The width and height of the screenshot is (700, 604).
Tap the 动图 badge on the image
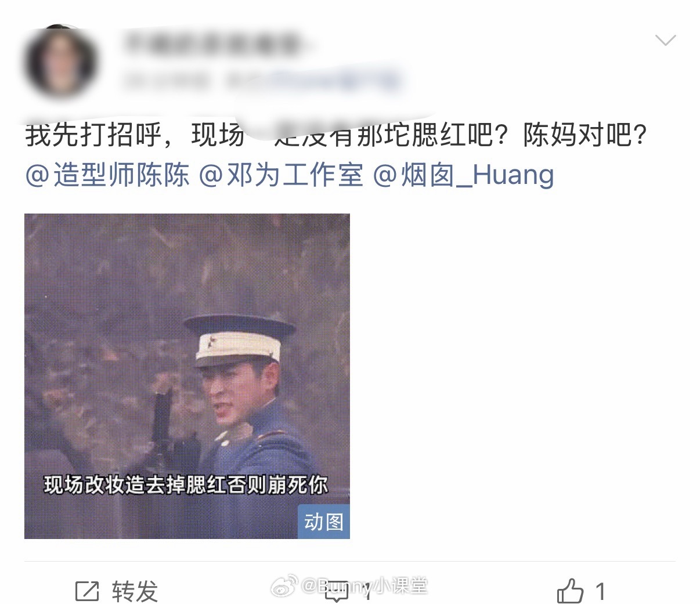click(x=324, y=522)
